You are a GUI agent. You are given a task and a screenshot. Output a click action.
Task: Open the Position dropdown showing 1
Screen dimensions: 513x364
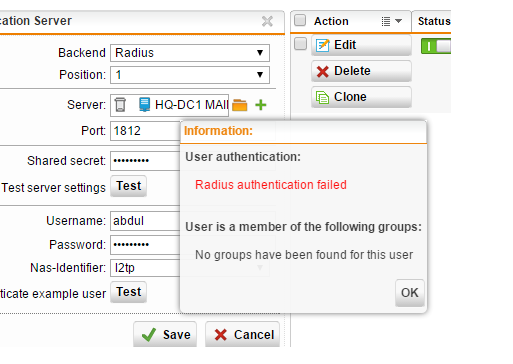click(x=190, y=75)
